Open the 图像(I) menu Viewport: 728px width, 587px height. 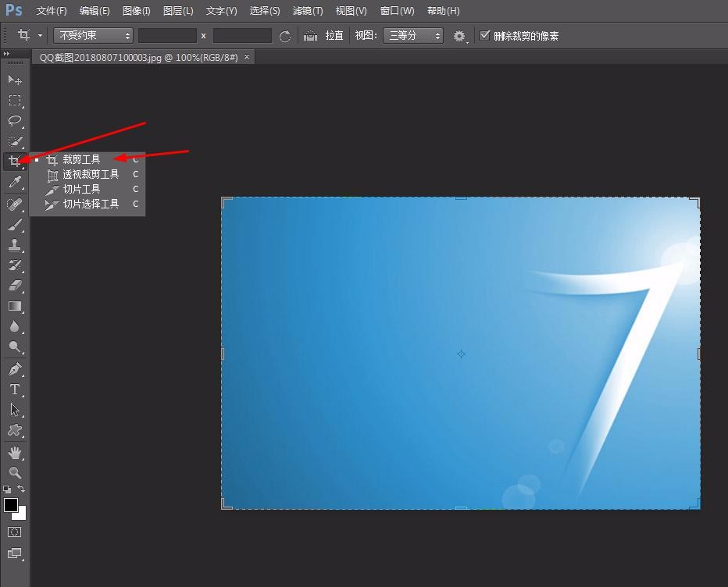[x=137, y=11]
